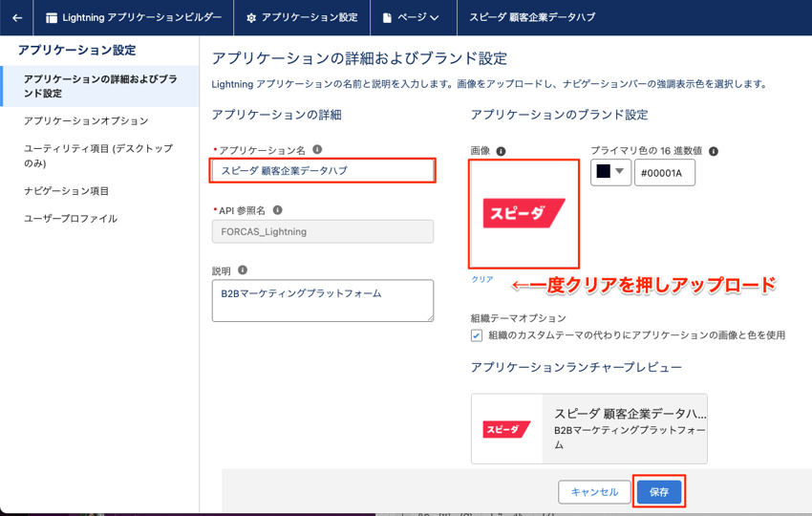
Task: Click the アプリケーションランチャープレビュー heading
Action: coord(576,367)
